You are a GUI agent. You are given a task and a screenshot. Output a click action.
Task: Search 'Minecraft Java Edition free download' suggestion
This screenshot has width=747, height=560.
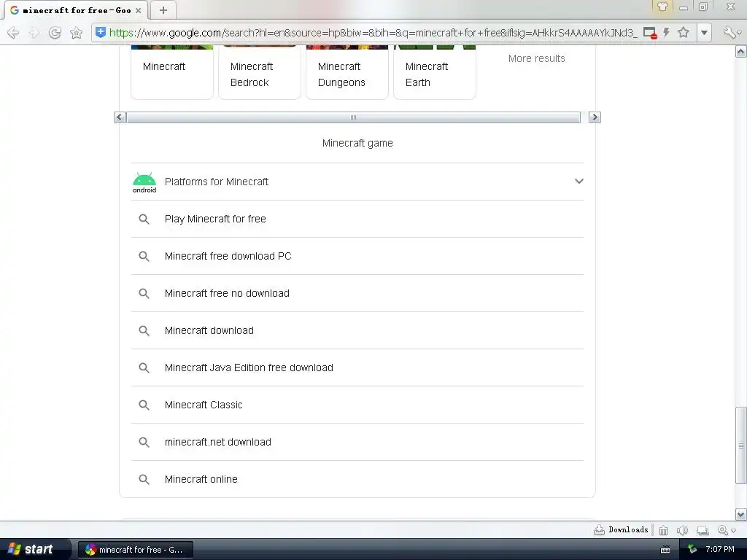pyautogui.click(x=357, y=367)
